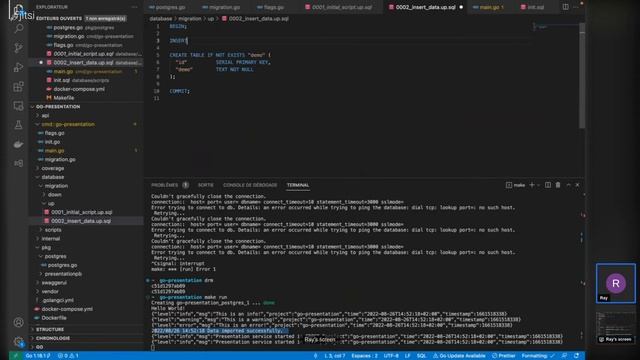The height and width of the screenshot is (360, 640).
Task: Click Formatting status item
Action: coord(538,356)
